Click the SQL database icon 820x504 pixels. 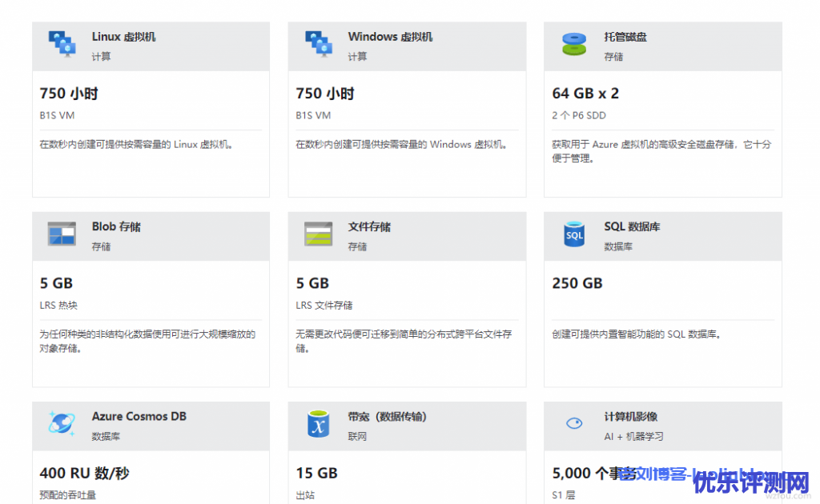click(574, 234)
